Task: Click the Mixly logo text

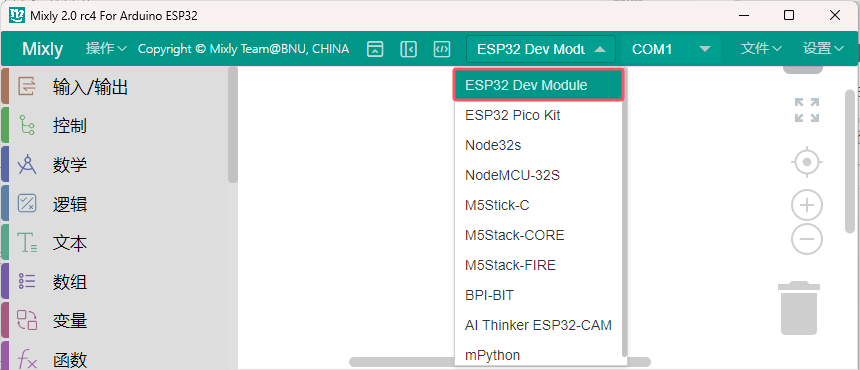Action: pyautogui.click(x=42, y=49)
